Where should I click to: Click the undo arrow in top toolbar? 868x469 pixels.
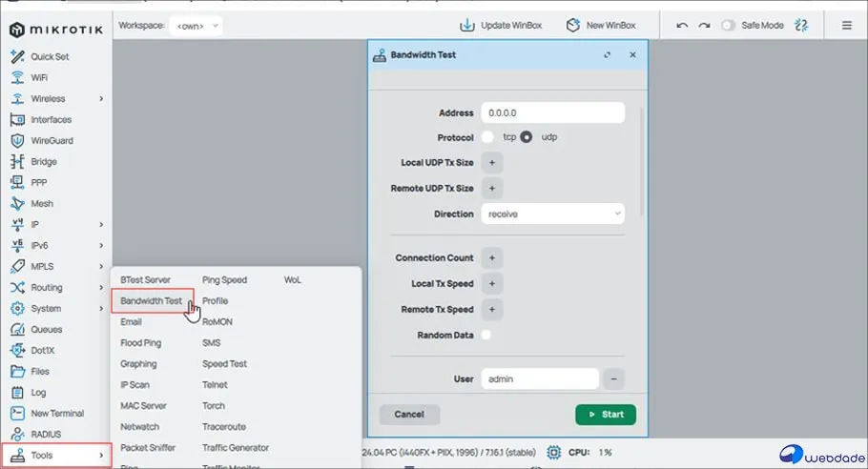pos(682,25)
